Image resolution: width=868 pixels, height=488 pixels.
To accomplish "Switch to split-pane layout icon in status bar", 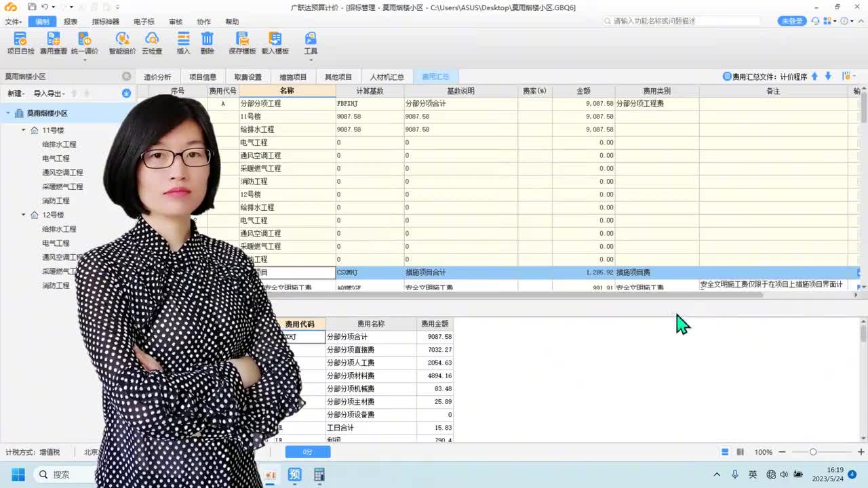I will tap(740, 452).
